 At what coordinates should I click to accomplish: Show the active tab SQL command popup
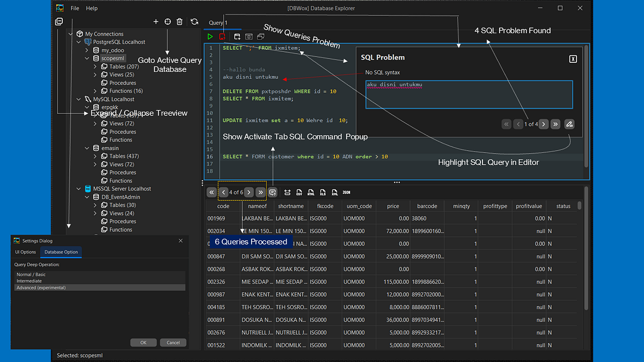coord(273,192)
